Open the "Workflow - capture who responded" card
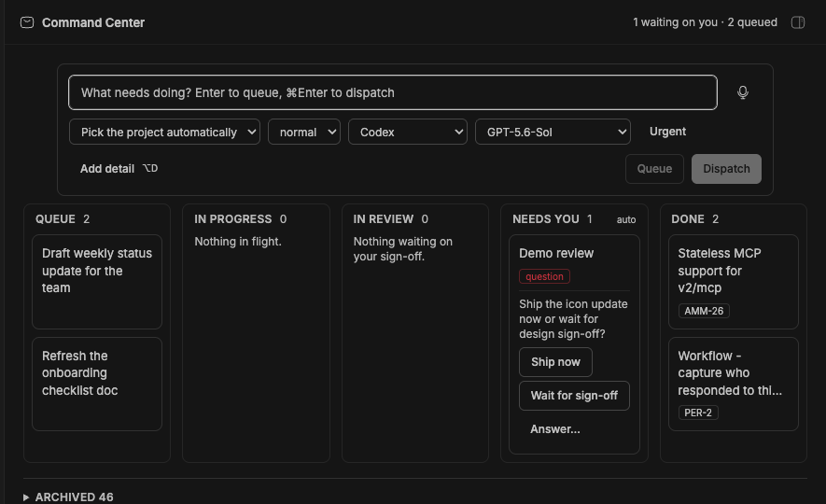Viewport: 826px width, 504px height. point(734,384)
